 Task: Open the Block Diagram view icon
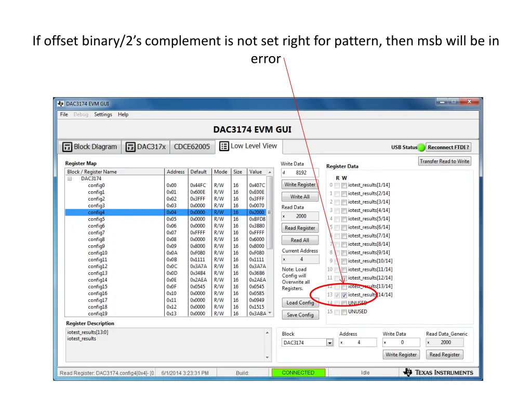(x=68, y=147)
